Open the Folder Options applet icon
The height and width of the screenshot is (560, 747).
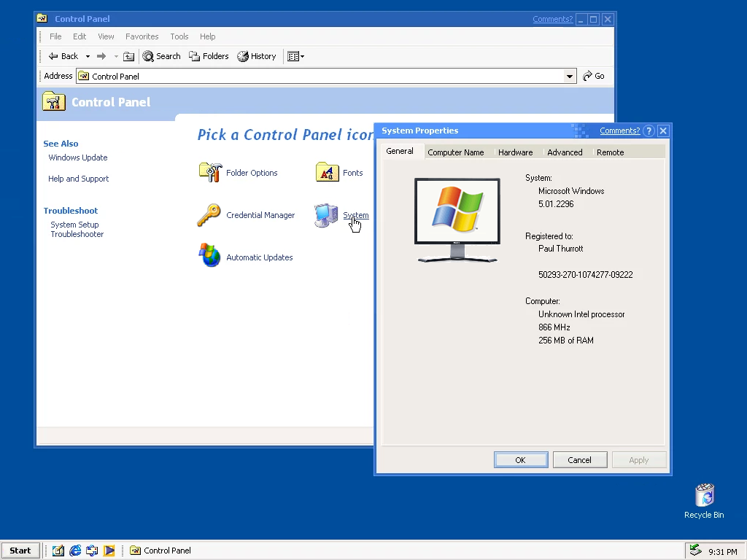click(210, 173)
